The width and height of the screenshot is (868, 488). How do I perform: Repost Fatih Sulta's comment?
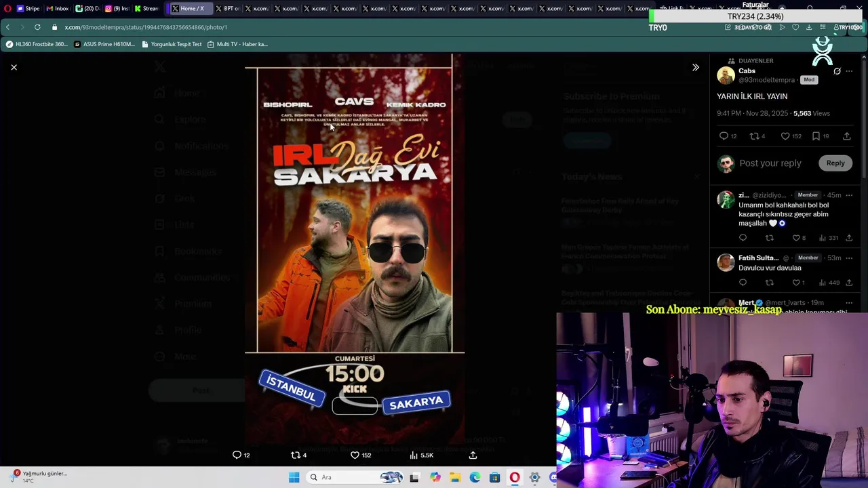coord(769,283)
